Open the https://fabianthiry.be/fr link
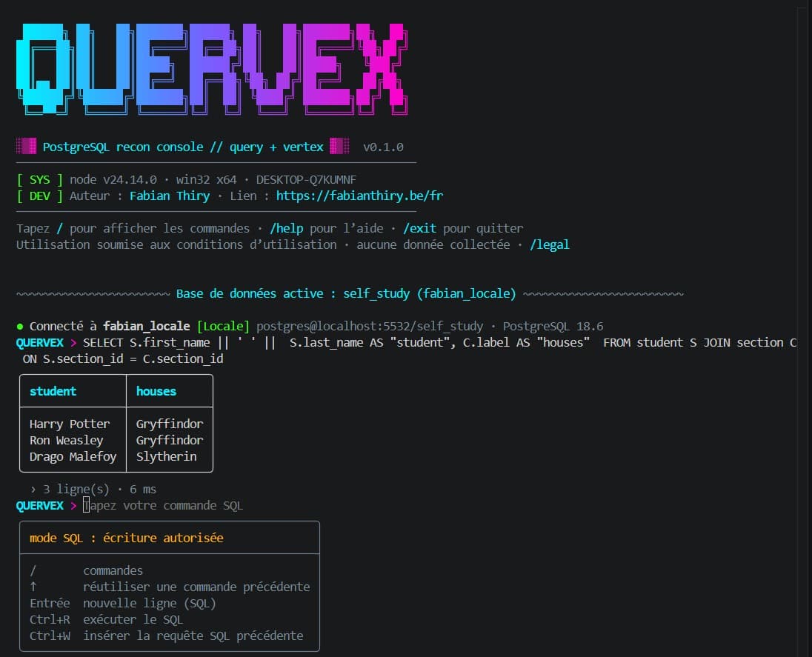 (x=359, y=196)
